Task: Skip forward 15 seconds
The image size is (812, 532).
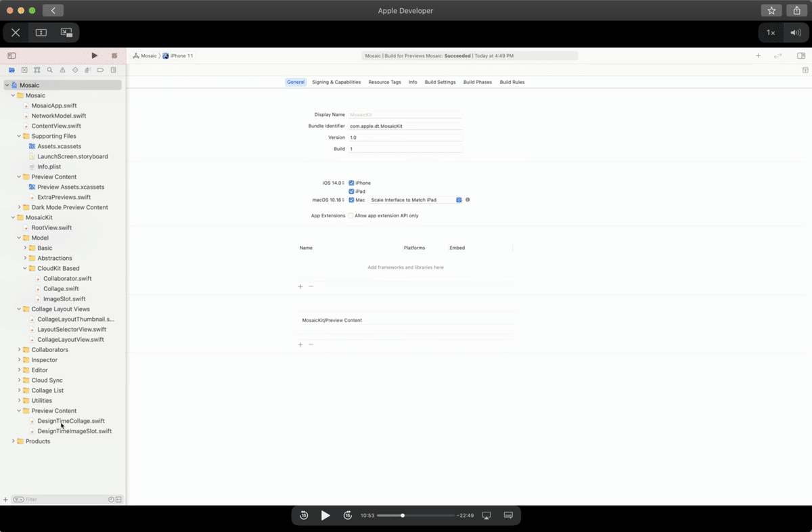Action: pos(348,516)
